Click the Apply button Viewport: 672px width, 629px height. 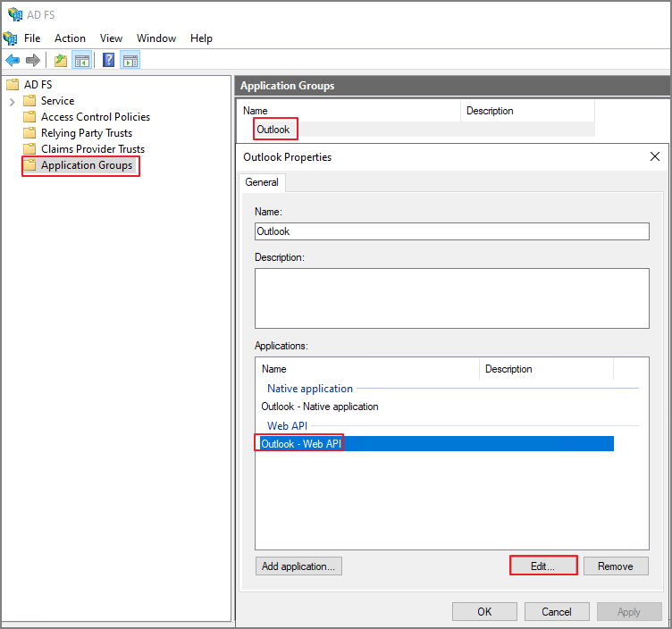point(629,611)
